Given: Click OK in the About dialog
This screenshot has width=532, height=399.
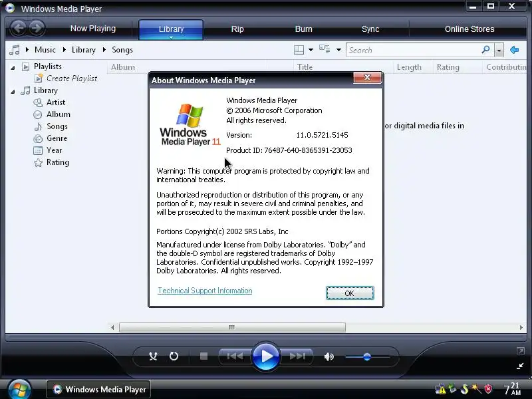Looking at the screenshot, I should click(350, 293).
